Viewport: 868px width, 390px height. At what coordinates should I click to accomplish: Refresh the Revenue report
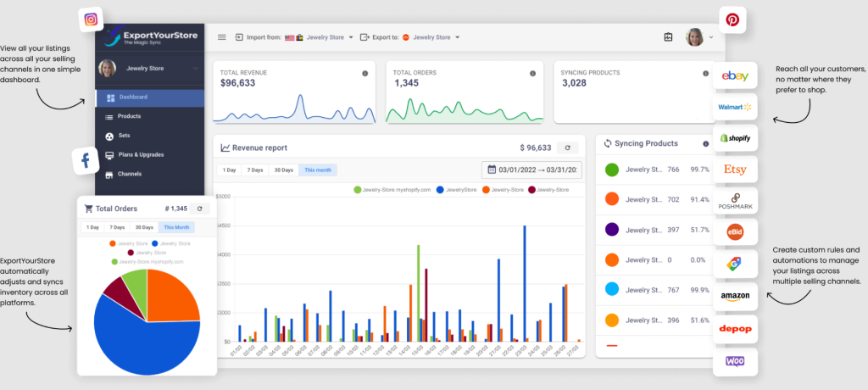click(x=567, y=148)
